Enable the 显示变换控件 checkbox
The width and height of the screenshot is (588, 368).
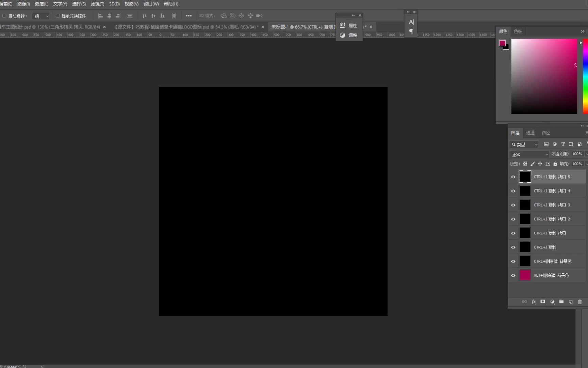pyautogui.click(x=58, y=16)
